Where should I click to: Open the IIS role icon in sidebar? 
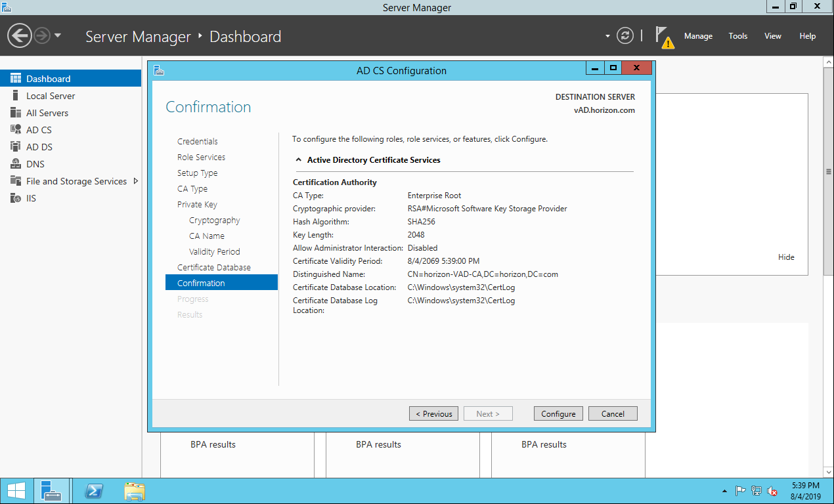[16, 198]
